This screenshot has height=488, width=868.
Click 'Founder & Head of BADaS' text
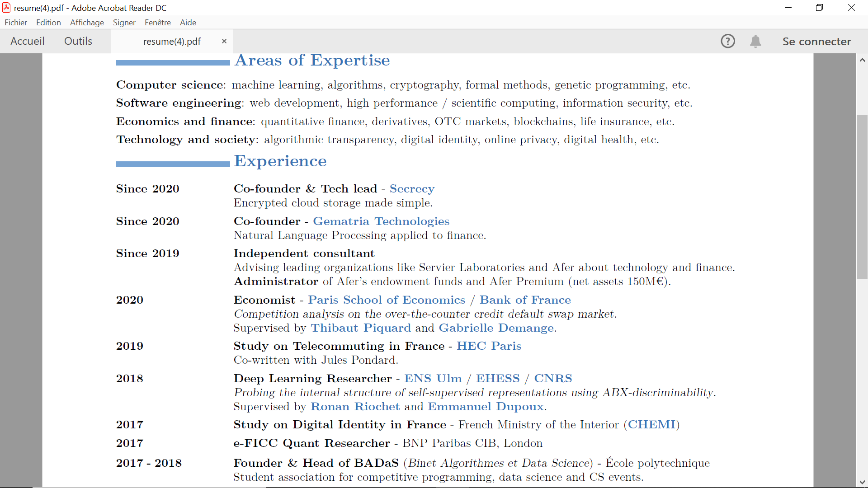316,463
